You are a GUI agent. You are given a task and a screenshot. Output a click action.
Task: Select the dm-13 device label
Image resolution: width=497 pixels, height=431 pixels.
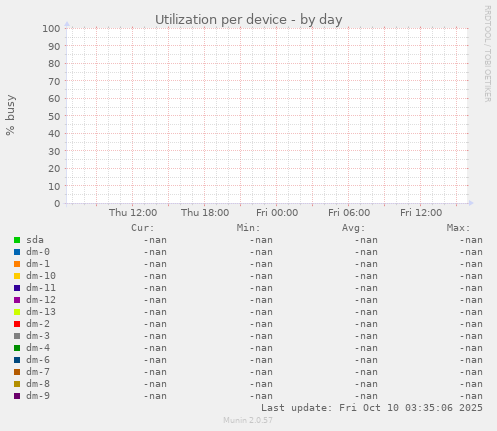[x=41, y=312]
